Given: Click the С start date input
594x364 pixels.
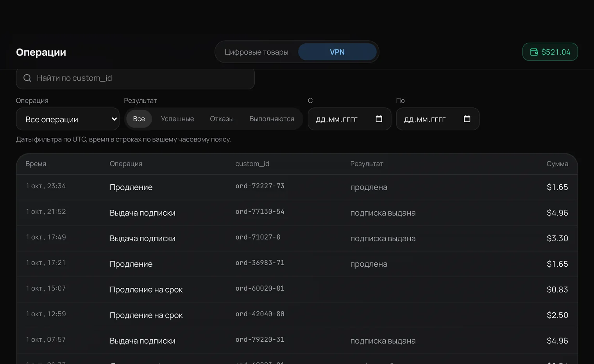Looking at the screenshot, I should point(349,119).
